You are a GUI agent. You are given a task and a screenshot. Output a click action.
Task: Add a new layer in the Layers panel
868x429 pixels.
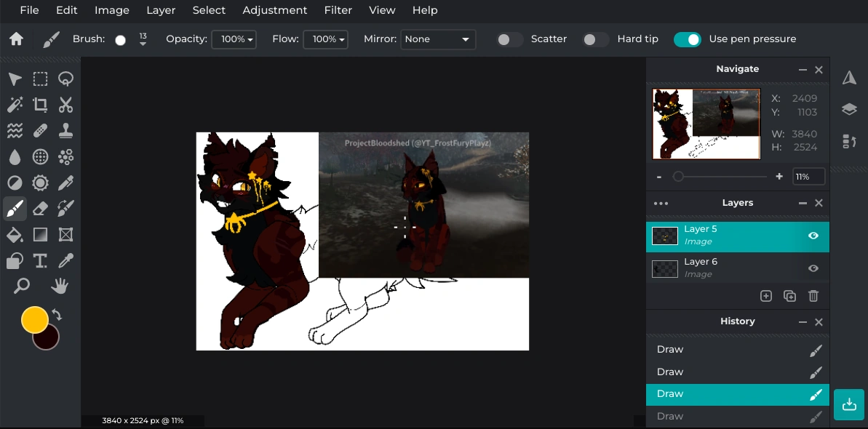point(766,296)
